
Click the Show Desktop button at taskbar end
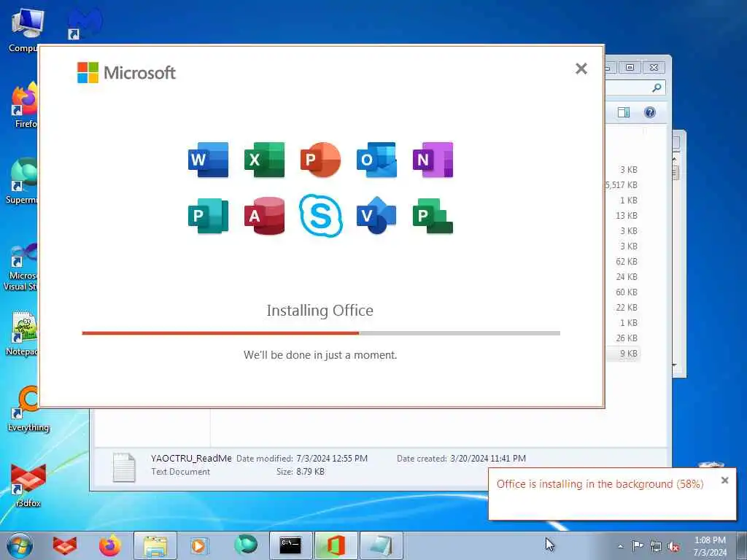[741, 545]
